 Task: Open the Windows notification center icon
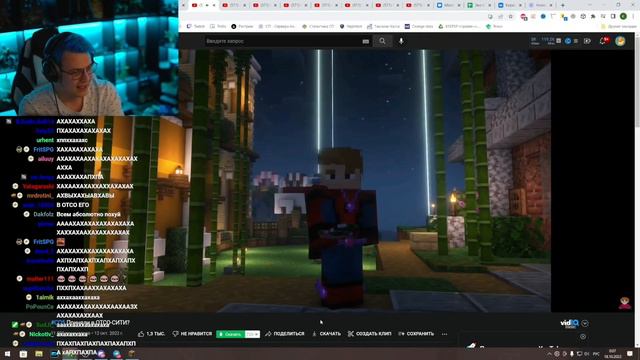click(630, 353)
